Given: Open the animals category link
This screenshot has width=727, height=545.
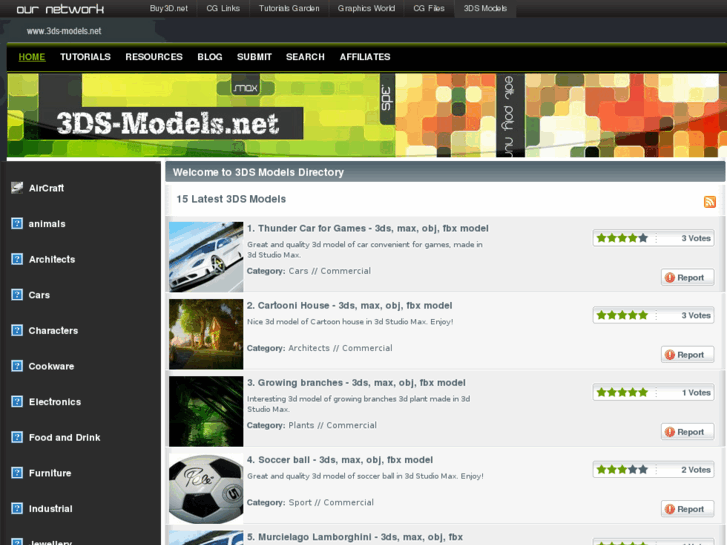Looking at the screenshot, I should pos(47,224).
